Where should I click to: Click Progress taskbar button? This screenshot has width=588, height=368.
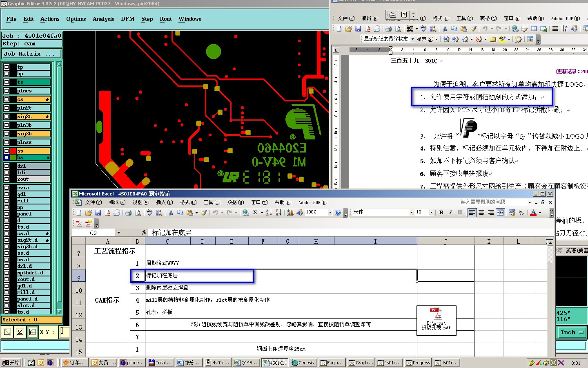419,363
